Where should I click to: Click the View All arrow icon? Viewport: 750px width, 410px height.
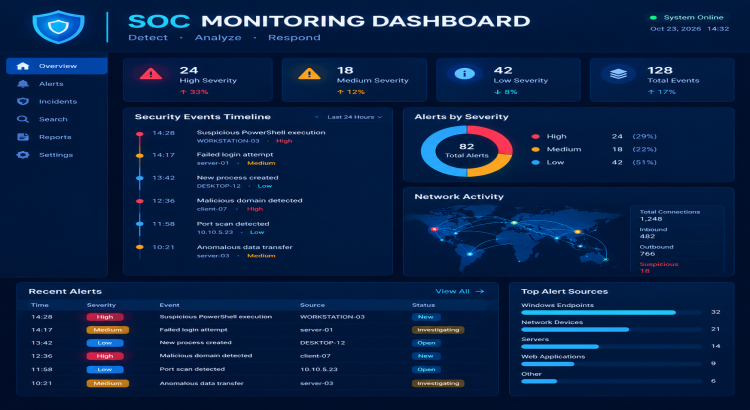click(480, 291)
